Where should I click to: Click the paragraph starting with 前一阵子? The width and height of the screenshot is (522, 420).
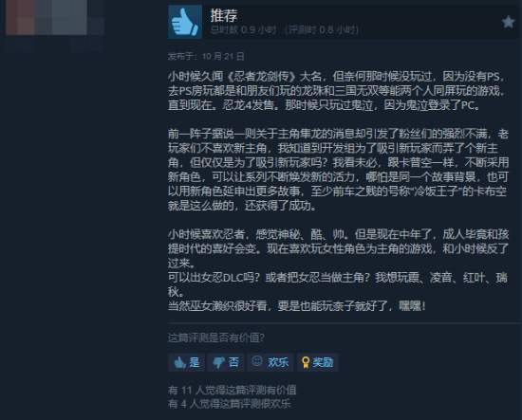pyautogui.click(x=338, y=170)
